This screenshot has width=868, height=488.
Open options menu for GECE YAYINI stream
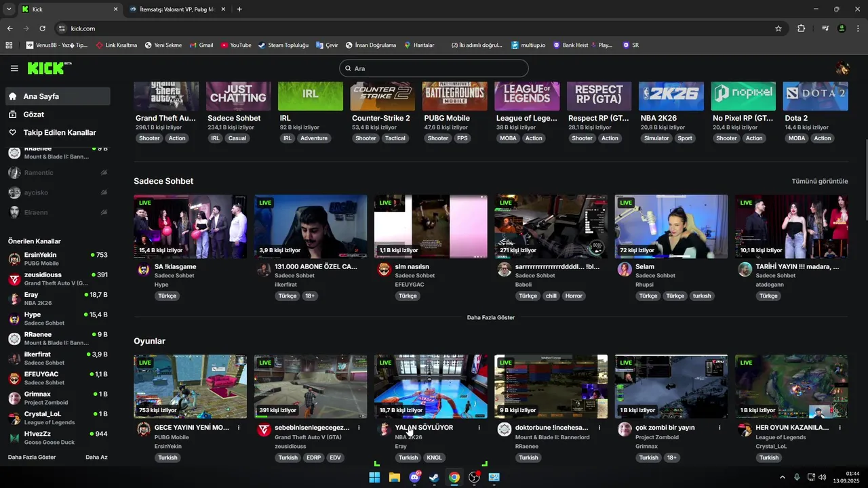[239, 428]
